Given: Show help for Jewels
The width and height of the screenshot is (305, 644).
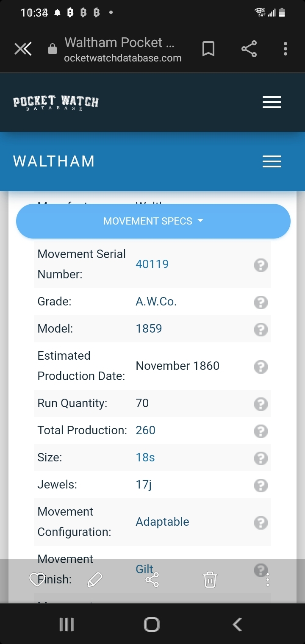Looking at the screenshot, I should pyautogui.click(x=261, y=486).
